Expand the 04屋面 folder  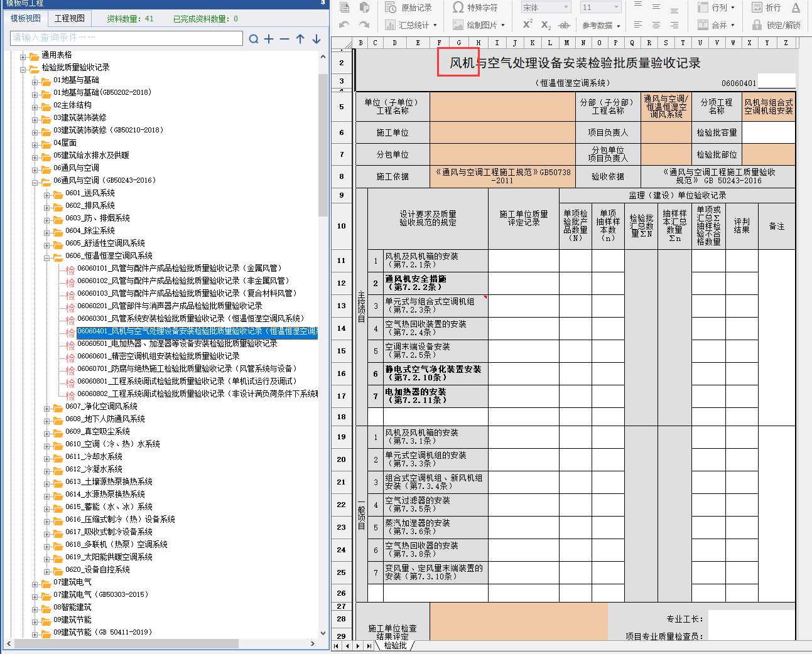point(35,144)
